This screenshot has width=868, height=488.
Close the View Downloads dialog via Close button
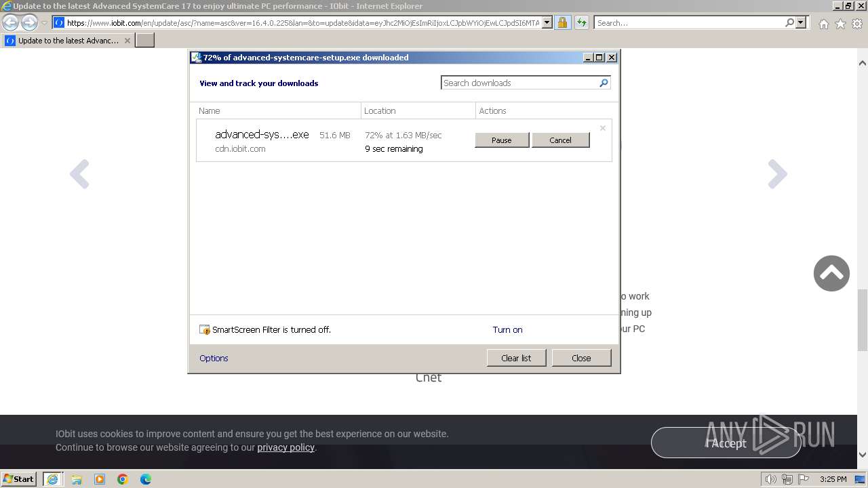[x=581, y=358]
